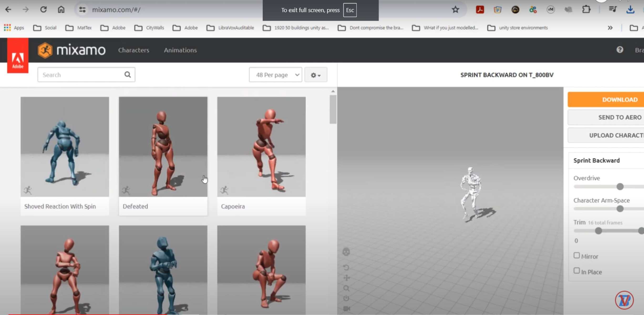Click the Overdrive slider handle
Image resolution: width=644 pixels, height=315 pixels.
[620, 187]
